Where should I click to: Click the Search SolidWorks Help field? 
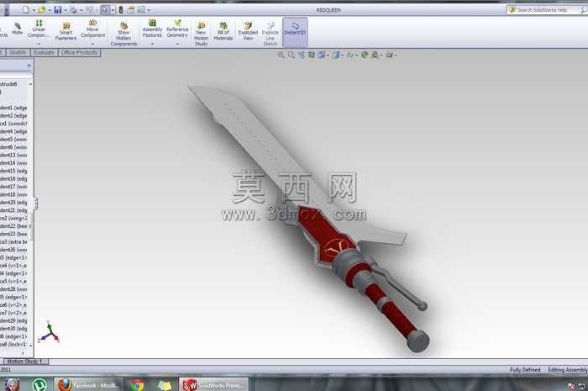tap(547, 10)
